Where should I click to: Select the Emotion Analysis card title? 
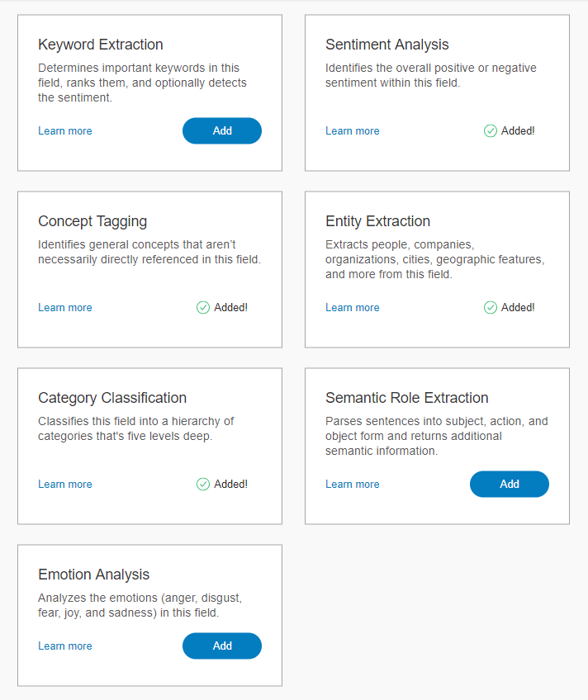pos(94,575)
